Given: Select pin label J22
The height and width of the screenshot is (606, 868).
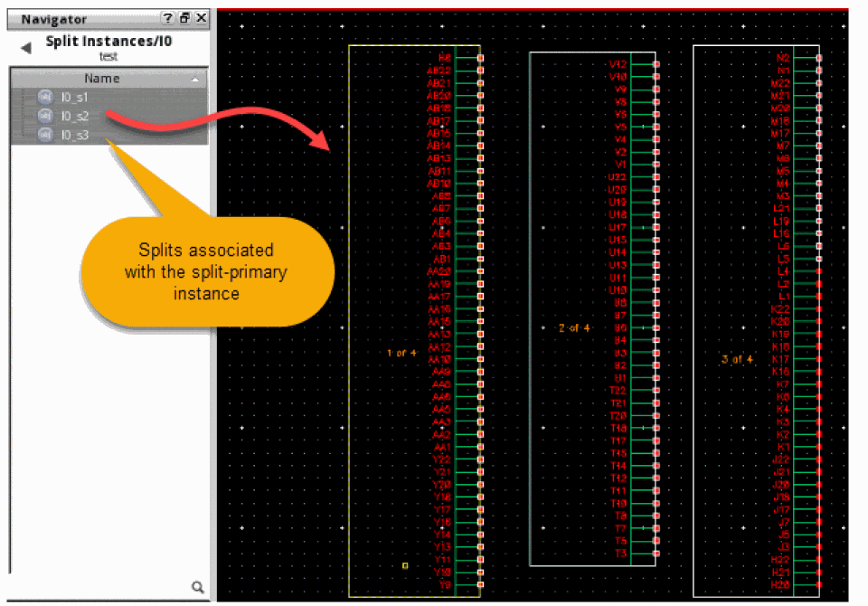Looking at the screenshot, I should pos(781,459).
